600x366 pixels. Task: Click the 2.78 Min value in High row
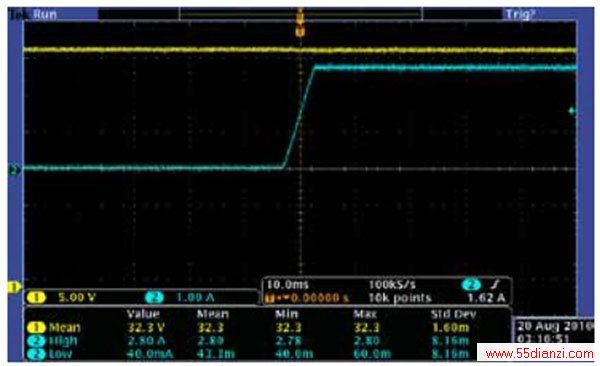coord(289,341)
